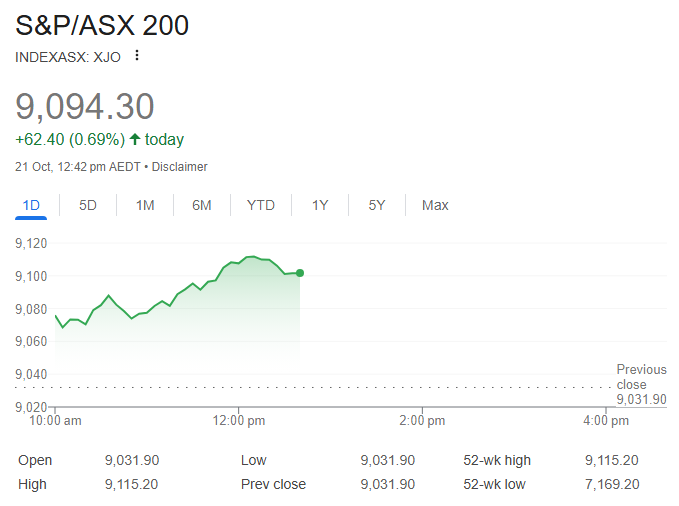Switch to the YTD tab
Viewport: 679px width, 506px height.
[x=261, y=205]
